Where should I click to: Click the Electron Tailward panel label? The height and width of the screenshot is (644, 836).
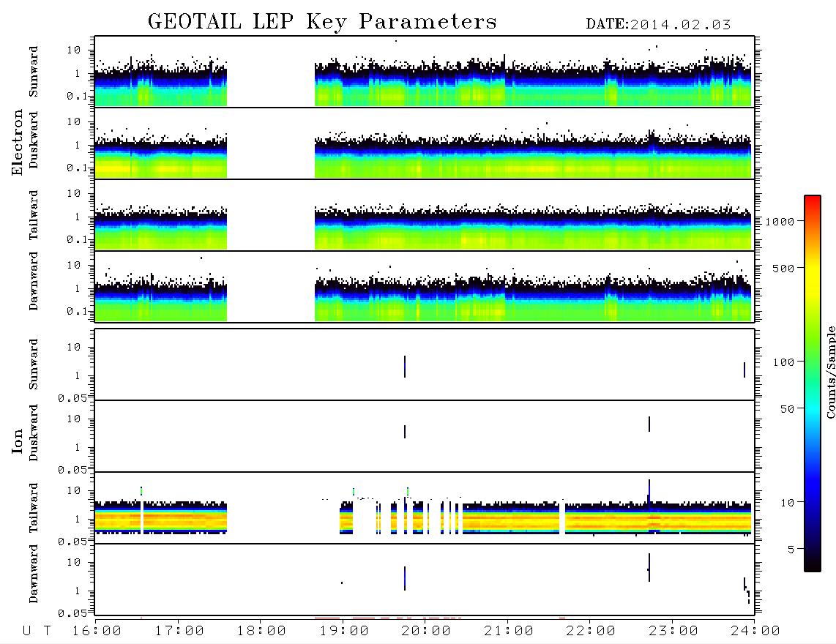pyautogui.click(x=34, y=214)
